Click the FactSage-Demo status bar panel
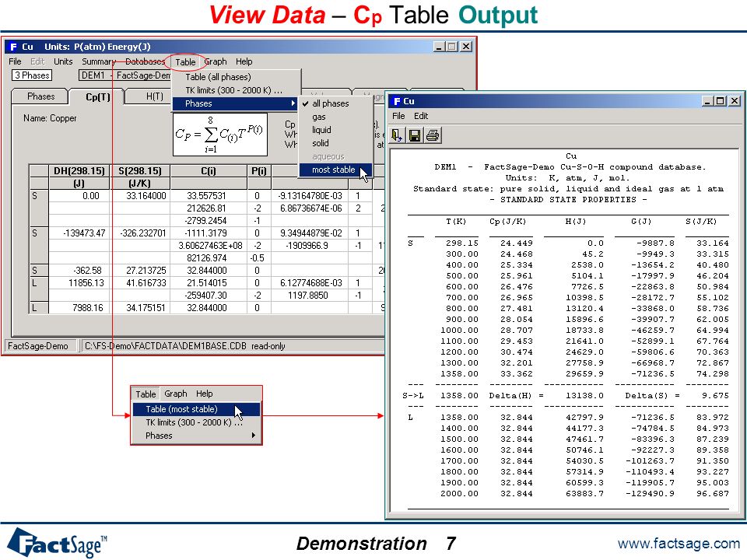The width and height of the screenshot is (747, 560). 40,345
